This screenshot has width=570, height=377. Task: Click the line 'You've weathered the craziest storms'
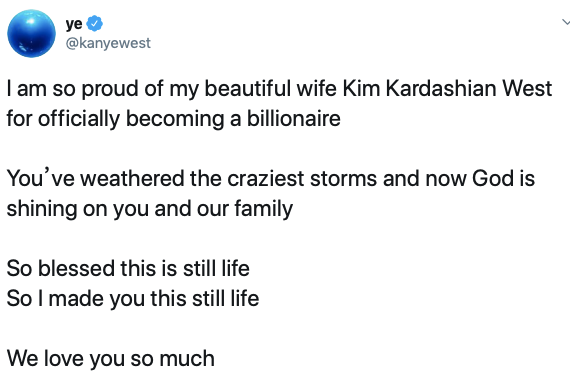pos(271,179)
